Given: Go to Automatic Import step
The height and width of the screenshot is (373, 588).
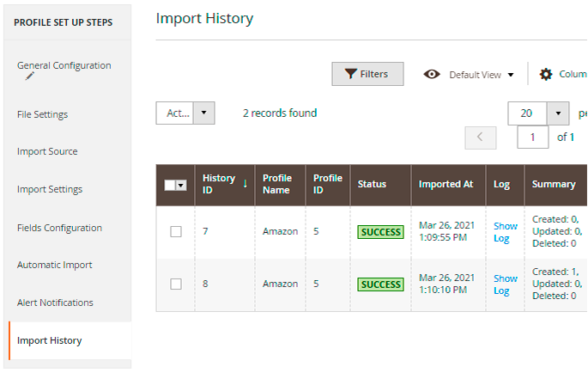Looking at the screenshot, I should 54,265.
